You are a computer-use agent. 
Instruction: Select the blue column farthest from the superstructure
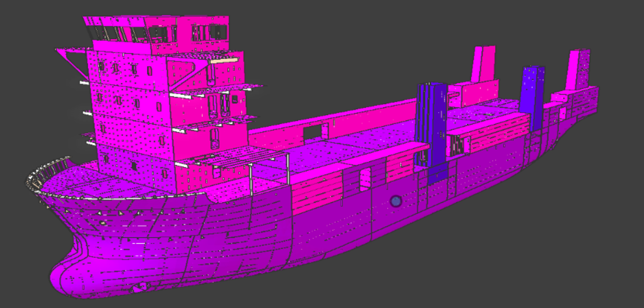(532, 95)
